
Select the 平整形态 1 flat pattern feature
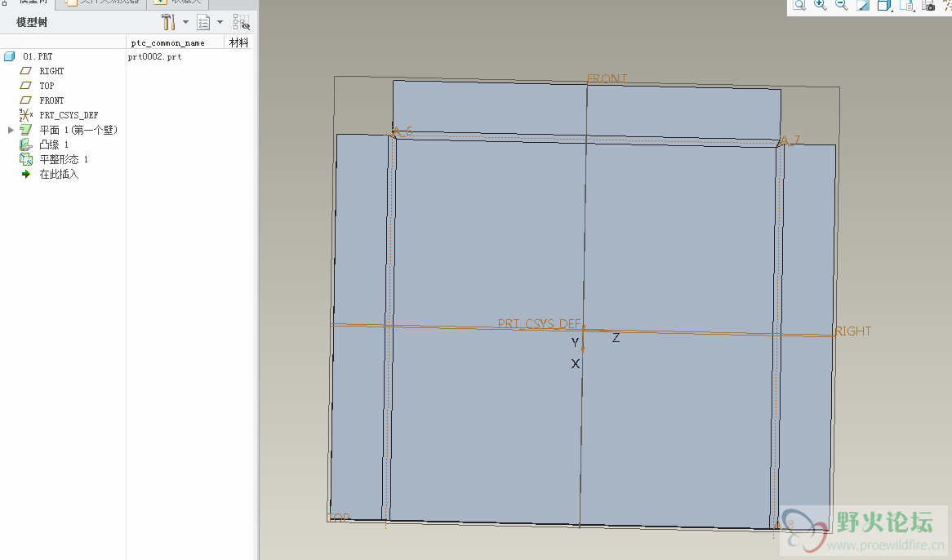(x=64, y=159)
